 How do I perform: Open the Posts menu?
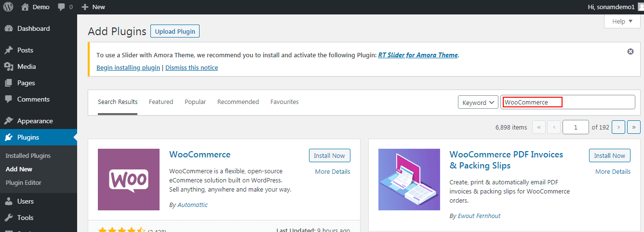tap(25, 50)
